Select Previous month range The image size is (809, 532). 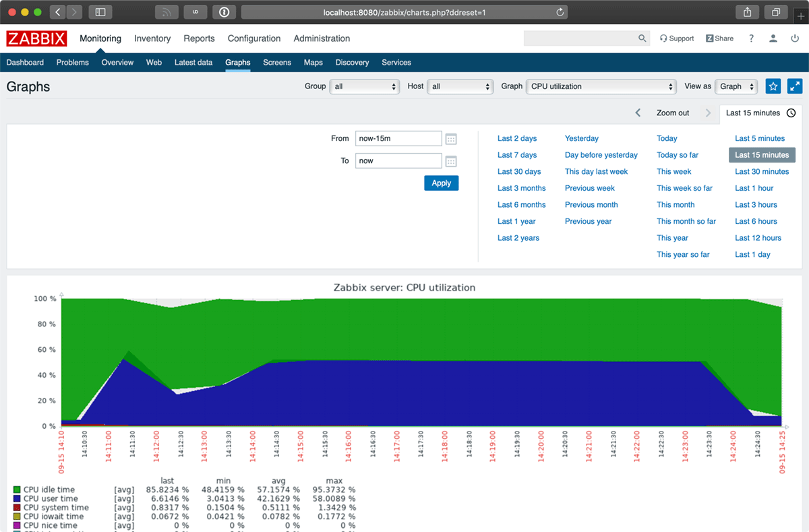tap(591, 205)
